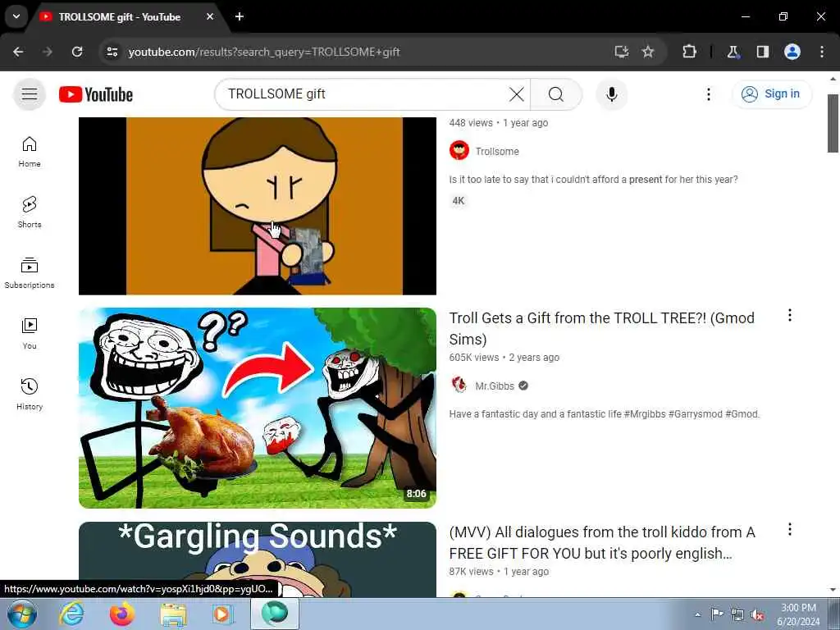Open Mr.Gibbs channel name link
The height and width of the screenshot is (630, 840).
click(495, 386)
